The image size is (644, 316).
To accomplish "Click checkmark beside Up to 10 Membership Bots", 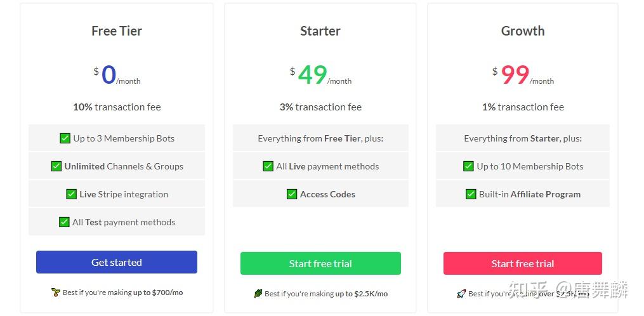I will [x=468, y=166].
